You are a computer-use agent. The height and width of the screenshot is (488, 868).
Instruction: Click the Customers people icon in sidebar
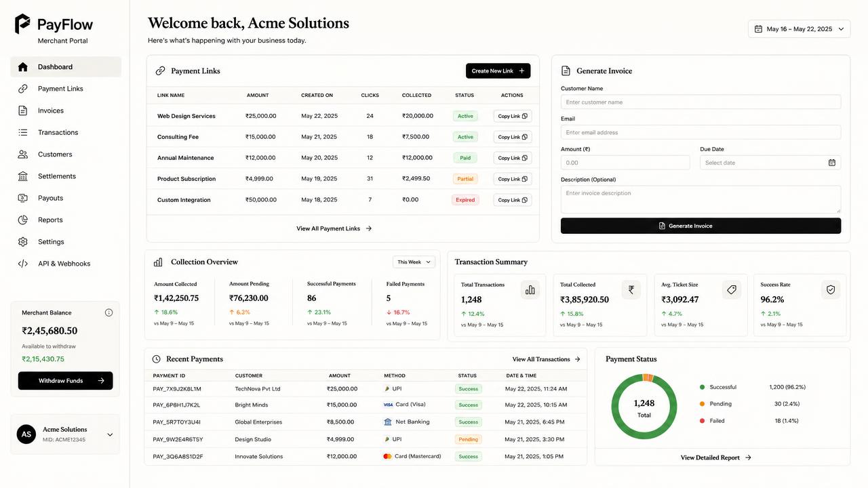[x=23, y=155]
